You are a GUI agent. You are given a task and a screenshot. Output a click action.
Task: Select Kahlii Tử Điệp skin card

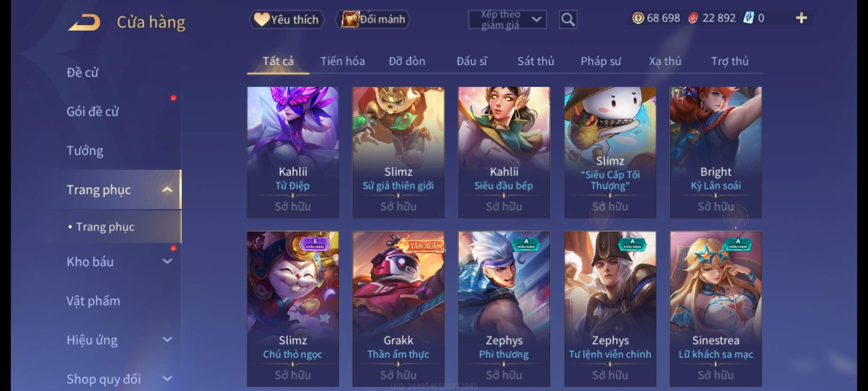293,152
